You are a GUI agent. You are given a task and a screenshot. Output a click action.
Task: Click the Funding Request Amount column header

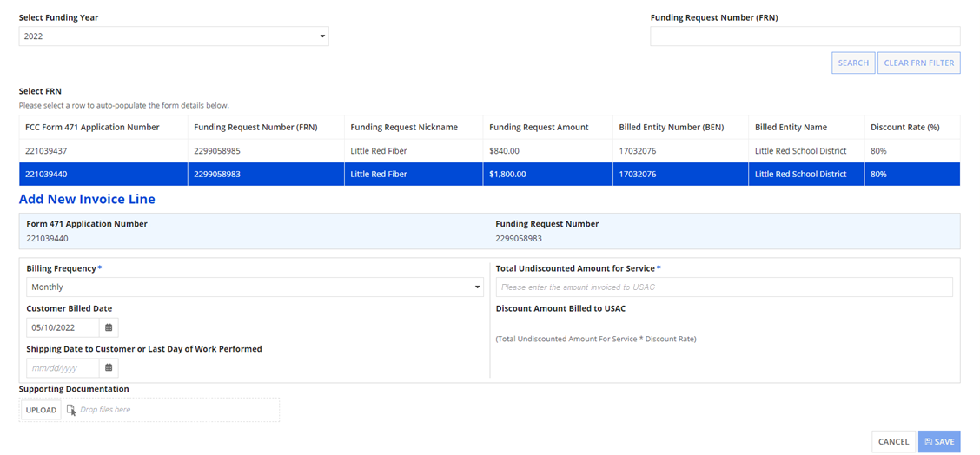tap(539, 127)
